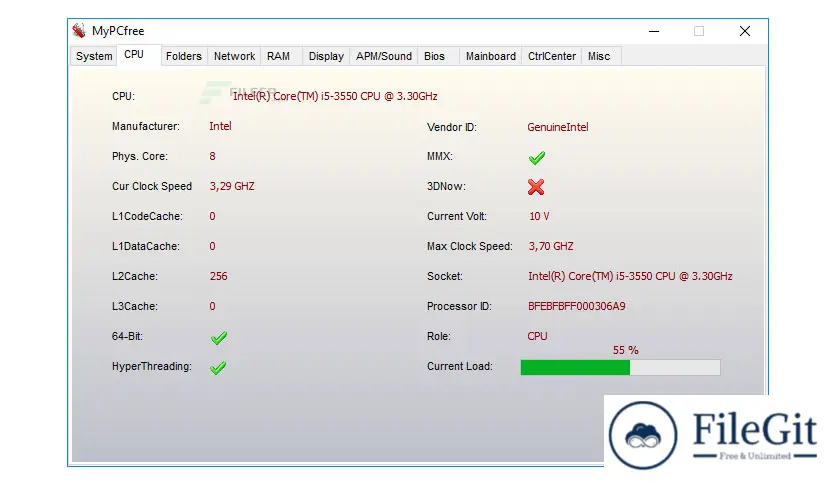The width and height of the screenshot is (836, 484).
Task: Click the Current Load progress bar
Action: pyautogui.click(x=621, y=367)
